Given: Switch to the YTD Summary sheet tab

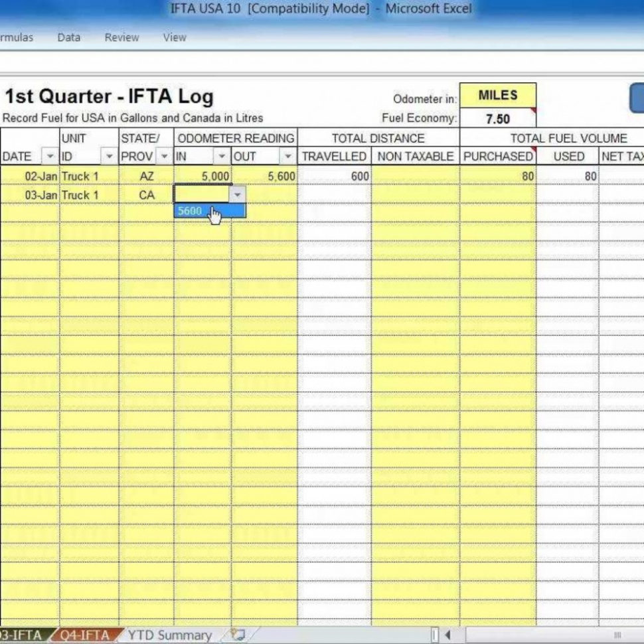Looking at the screenshot, I should coord(170,635).
